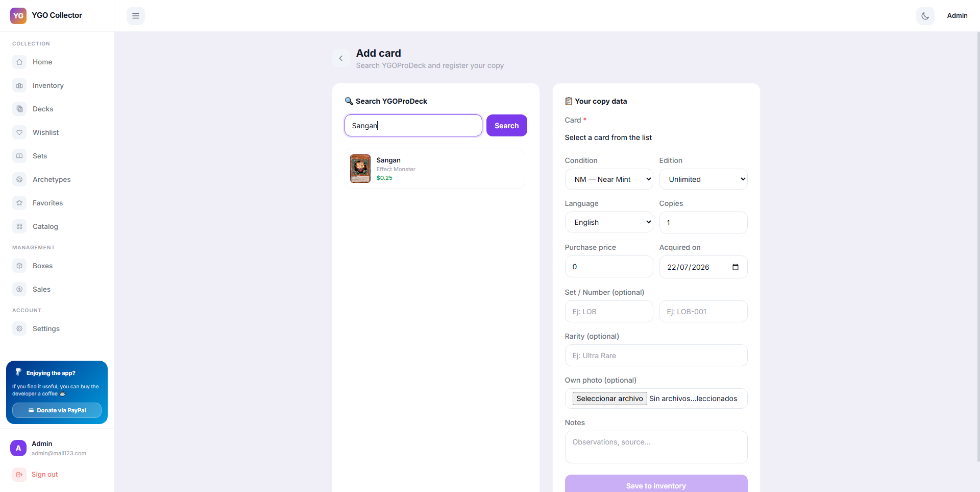
Task: Click the Sales dollar icon
Action: [x=19, y=289]
